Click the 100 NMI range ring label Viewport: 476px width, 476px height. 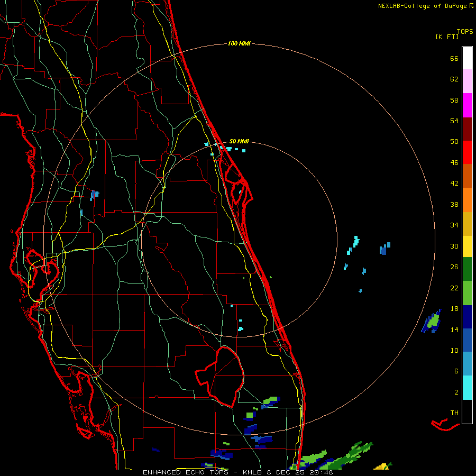click(239, 43)
